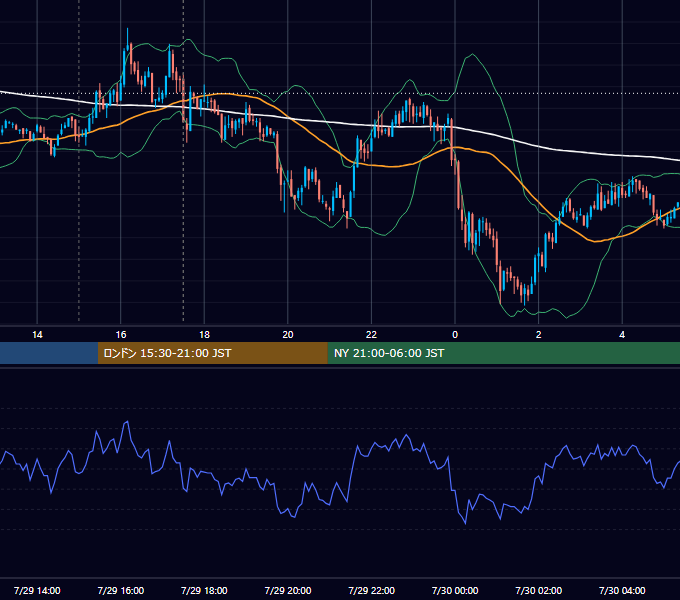Click the 7/29 14:00 time label
Viewport: 680px width, 600px height.
37,590
